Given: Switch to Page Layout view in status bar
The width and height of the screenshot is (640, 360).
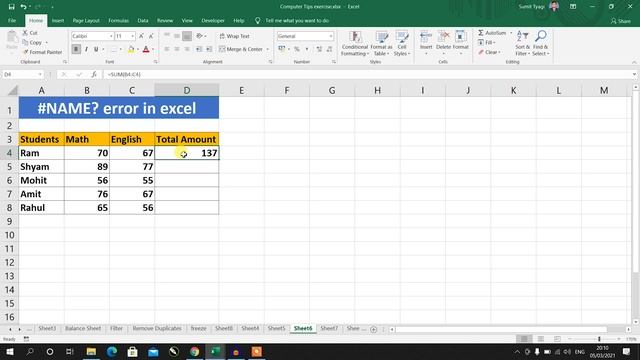Looking at the screenshot, I should click(x=541, y=339).
